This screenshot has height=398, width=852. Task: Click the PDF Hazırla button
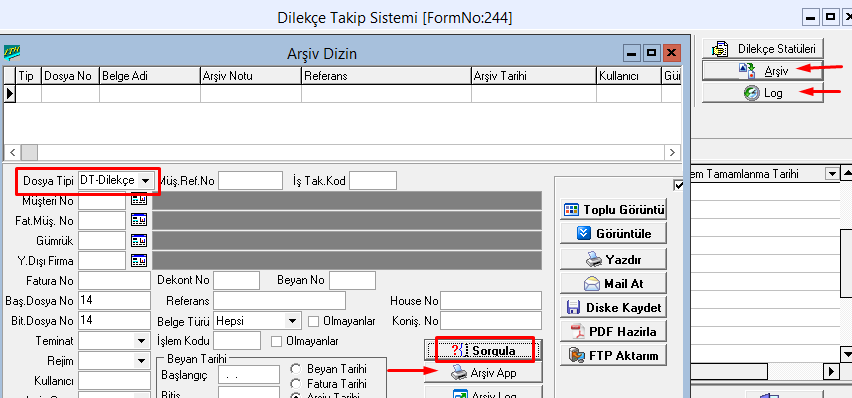coord(613,331)
